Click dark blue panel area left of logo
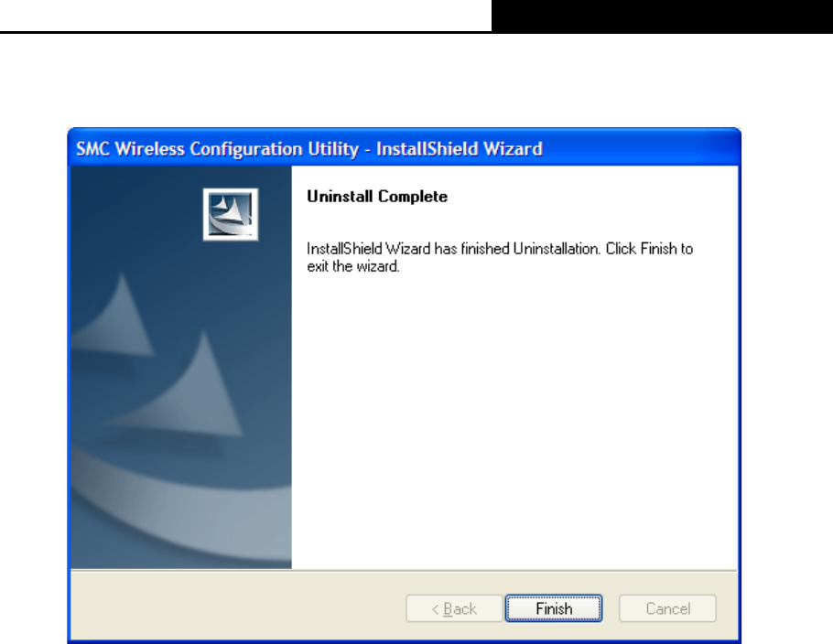The image size is (833, 644). click(x=136, y=214)
